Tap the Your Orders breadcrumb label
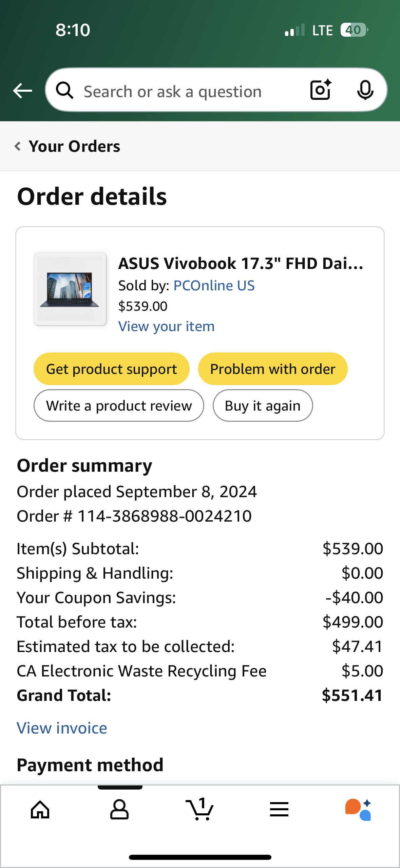Image resolution: width=400 pixels, height=868 pixels. tap(74, 146)
